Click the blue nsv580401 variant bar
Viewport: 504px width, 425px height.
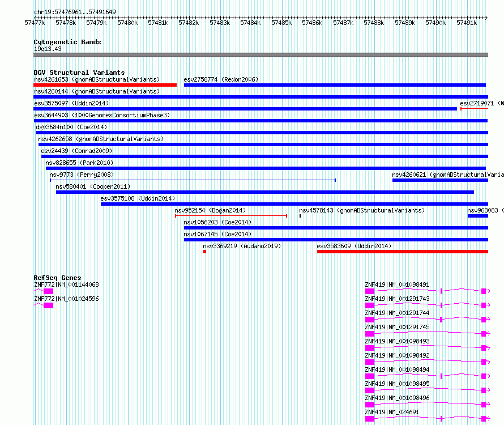click(x=265, y=192)
